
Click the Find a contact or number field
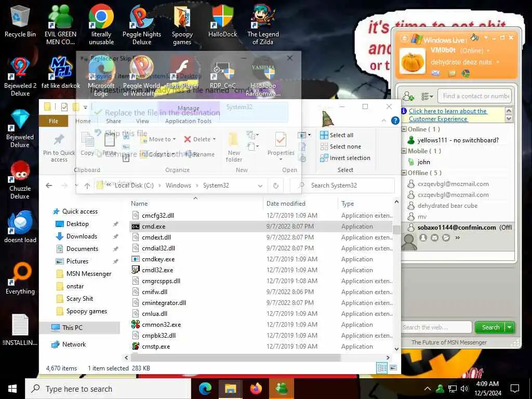point(475,96)
